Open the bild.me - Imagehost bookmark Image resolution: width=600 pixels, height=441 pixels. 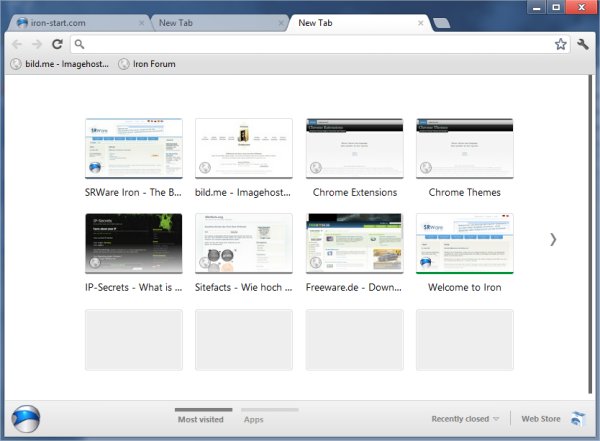60,64
